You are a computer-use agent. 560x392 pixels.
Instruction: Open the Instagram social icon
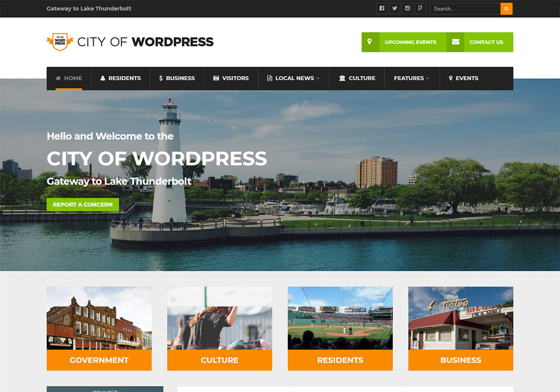coord(407,9)
